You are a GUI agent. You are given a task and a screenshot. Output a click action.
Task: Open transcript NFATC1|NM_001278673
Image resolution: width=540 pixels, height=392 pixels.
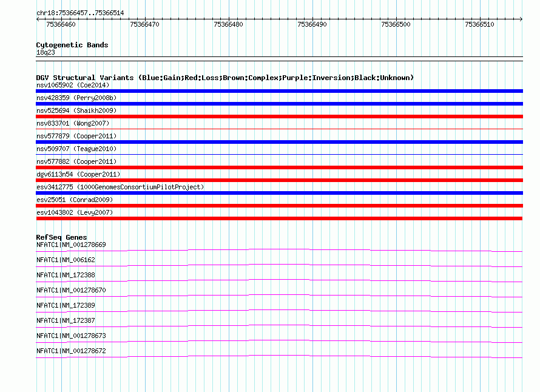[71, 336]
